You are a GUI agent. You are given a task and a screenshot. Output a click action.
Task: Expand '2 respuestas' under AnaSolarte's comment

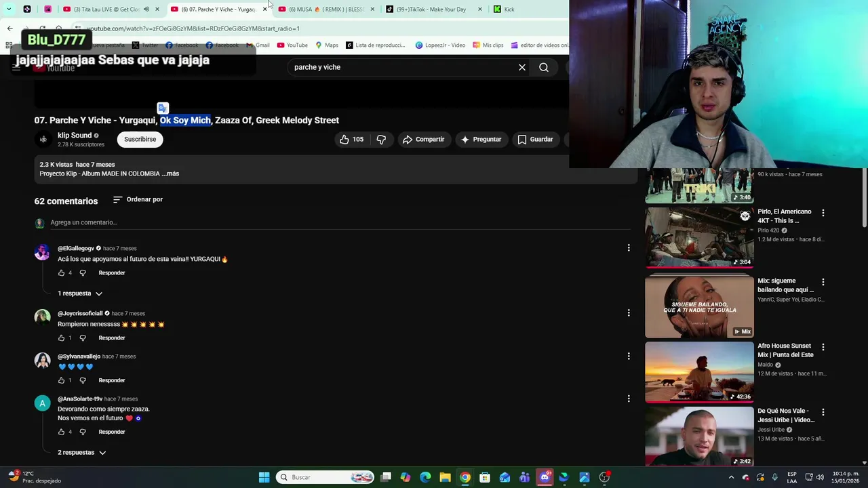[x=81, y=452]
